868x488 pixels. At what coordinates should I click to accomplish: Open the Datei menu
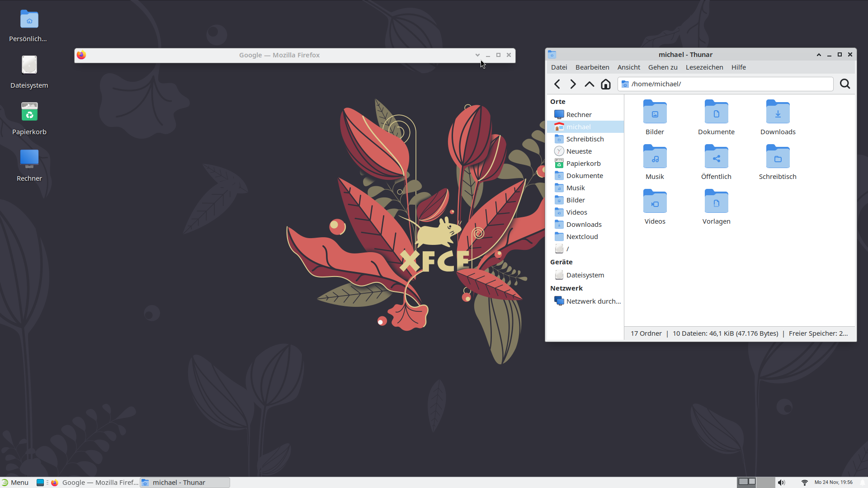pyautogui.click(x=559, y=67)
